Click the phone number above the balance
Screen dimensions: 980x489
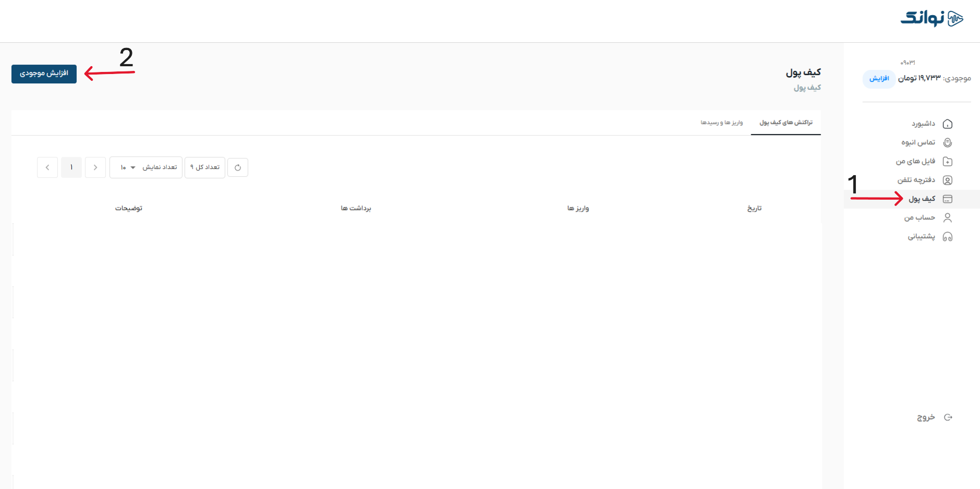click(908, 63)
